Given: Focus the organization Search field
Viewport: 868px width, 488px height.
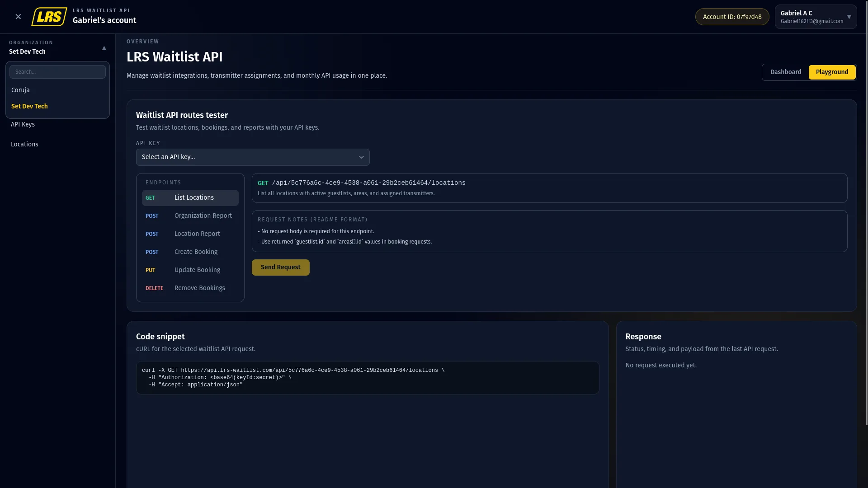Looking at the screenshot, I should (57, 72).
